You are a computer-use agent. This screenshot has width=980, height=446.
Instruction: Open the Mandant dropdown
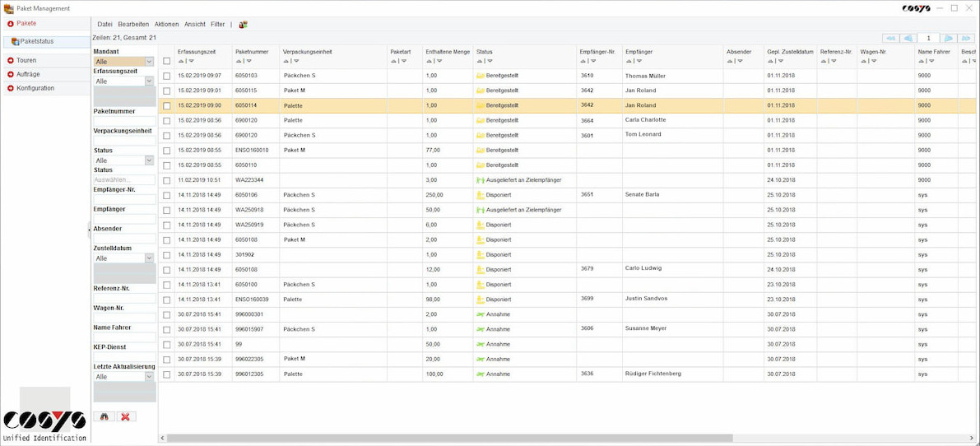pyautogui.click(x=149, y=62)
